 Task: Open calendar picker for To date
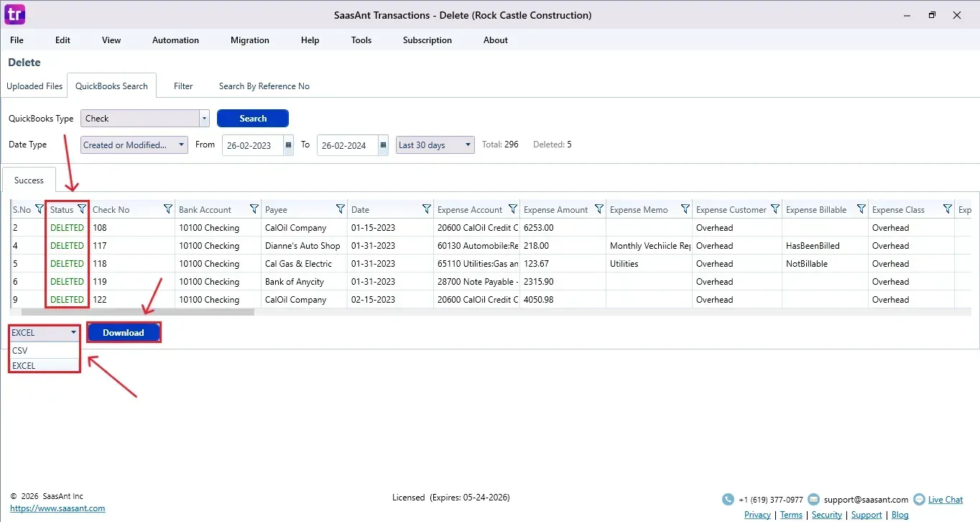384,145
